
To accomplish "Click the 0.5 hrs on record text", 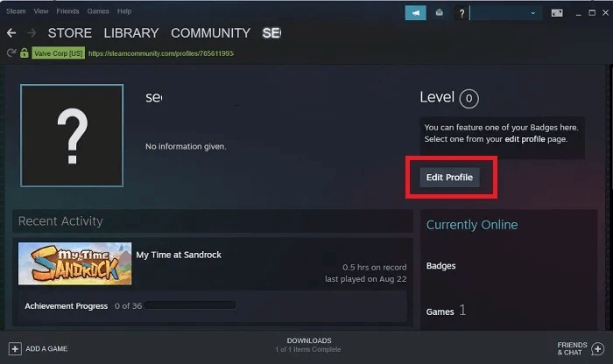I will tap(375, 267).
